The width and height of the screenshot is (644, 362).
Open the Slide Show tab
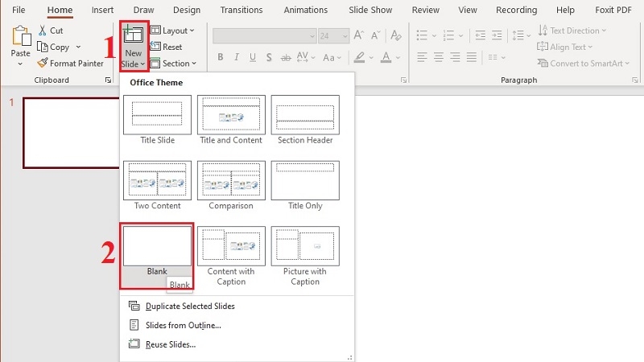[370, 10]
